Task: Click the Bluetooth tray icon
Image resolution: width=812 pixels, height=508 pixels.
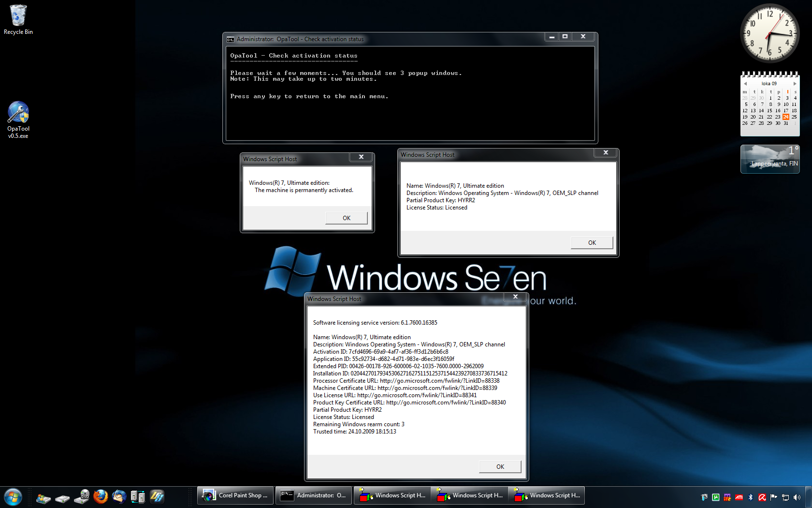Action: coord(751,497)
